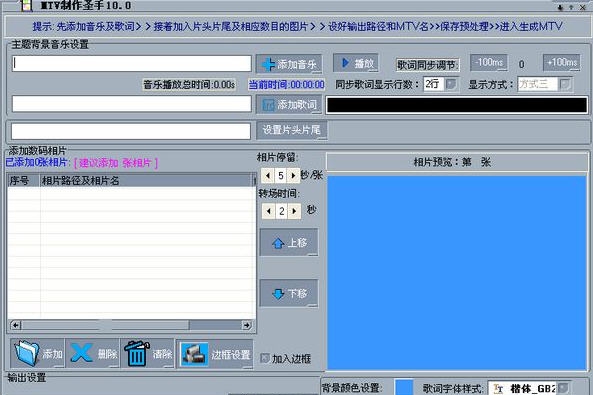Click the application icon in title bar
The image size is (593, 395).
tap(25, 5)
